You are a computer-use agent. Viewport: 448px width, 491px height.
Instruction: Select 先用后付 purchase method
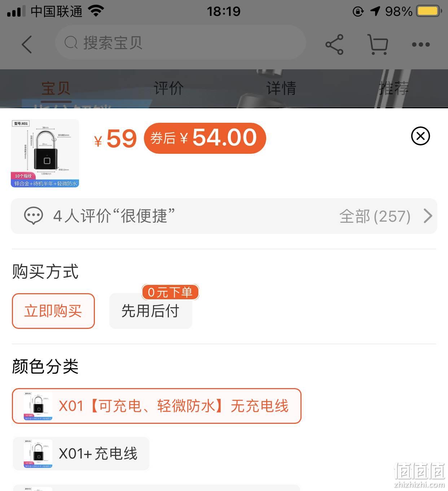coord(151,311)
